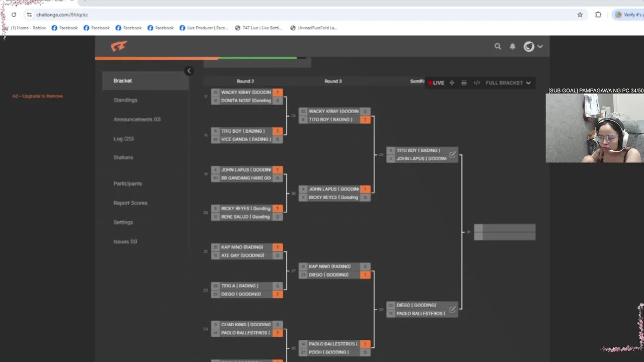Open Challonge search magnifier icon
Image resolution: width=644 pixels, height=362 pixels.
point(498,46)
